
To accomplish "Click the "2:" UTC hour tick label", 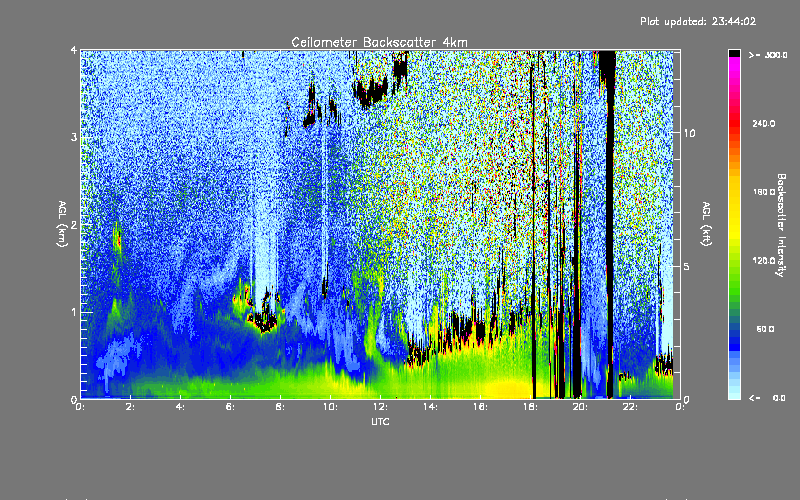I will 130,407.
